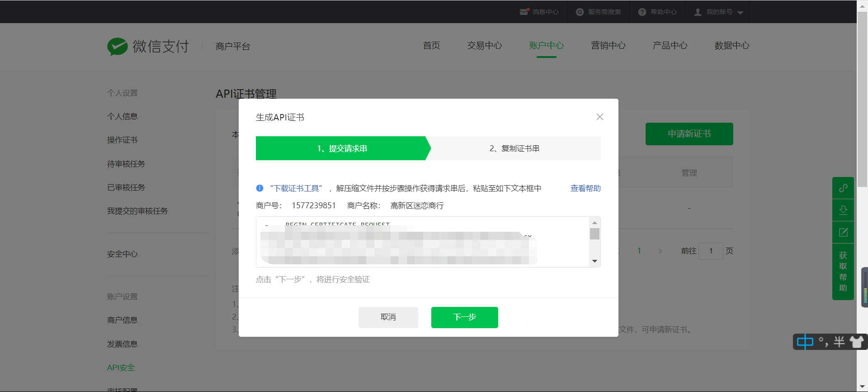Viewport: 868px width, 392px height.
Task: Select step 2 复制证书串 tab
Action: [514, 148]
